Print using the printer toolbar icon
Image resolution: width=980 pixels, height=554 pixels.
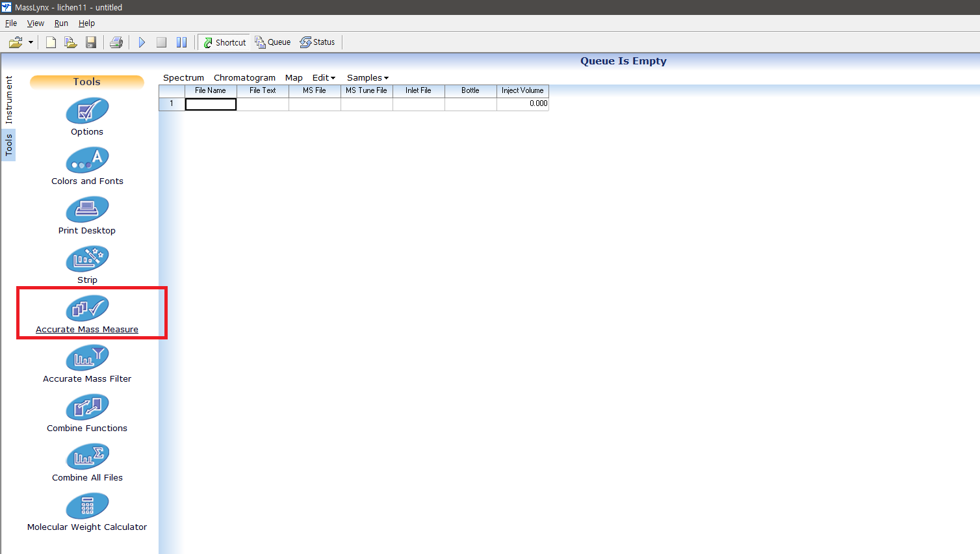coord(116,42)
